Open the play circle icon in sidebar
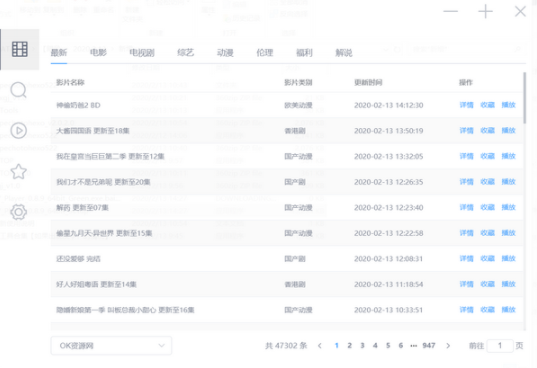537x368 pixels. click(x=18, y=131)
